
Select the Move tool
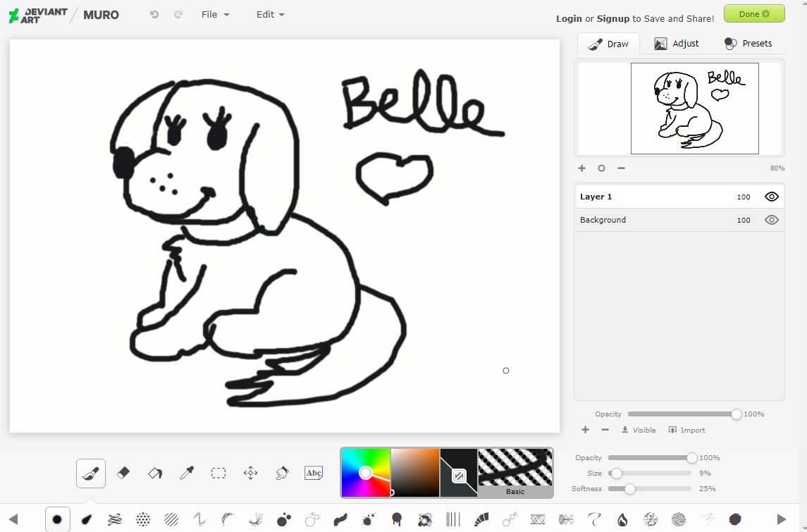250,473
